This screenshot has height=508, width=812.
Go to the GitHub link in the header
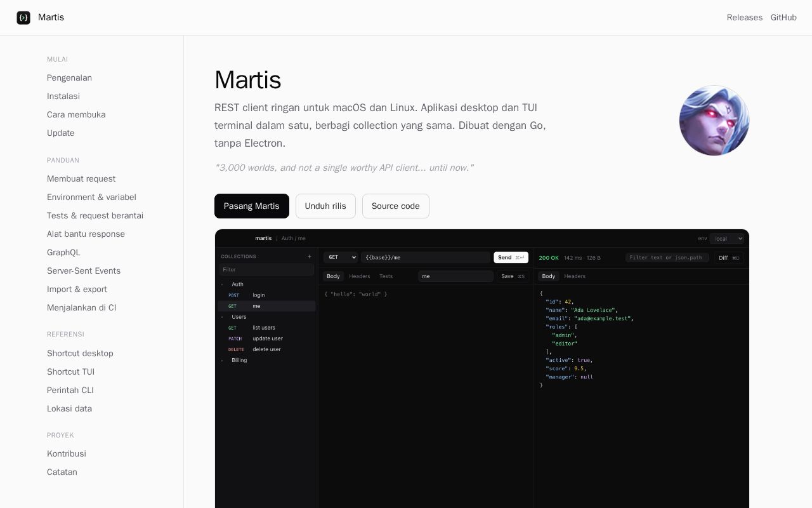[783, 18]
